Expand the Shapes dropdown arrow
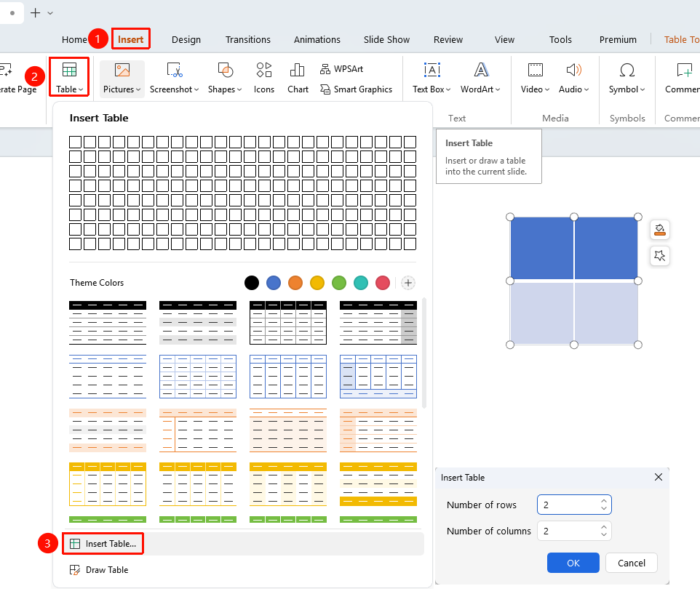This screenshot has height=602, width=700. point(239,89)
